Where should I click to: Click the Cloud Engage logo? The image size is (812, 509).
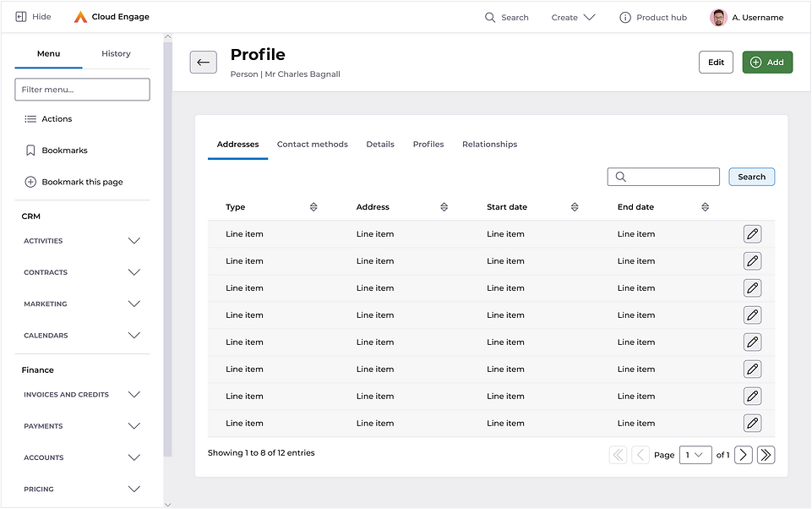(x=80, y=17)
